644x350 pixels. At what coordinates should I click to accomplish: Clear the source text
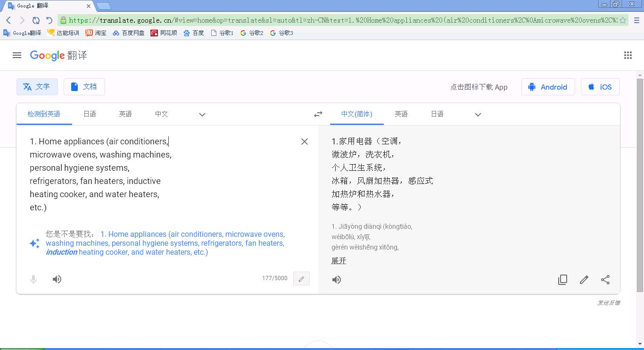(x=304, y=141)
